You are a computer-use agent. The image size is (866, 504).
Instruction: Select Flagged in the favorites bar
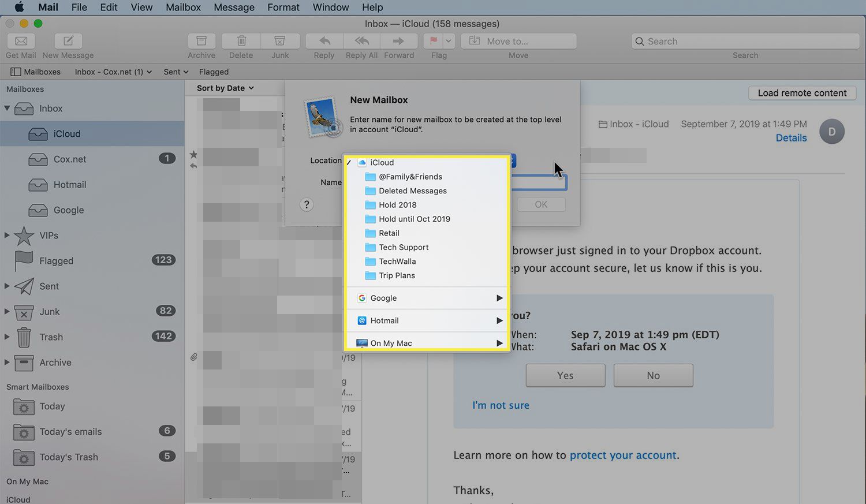tap(214, 72)
